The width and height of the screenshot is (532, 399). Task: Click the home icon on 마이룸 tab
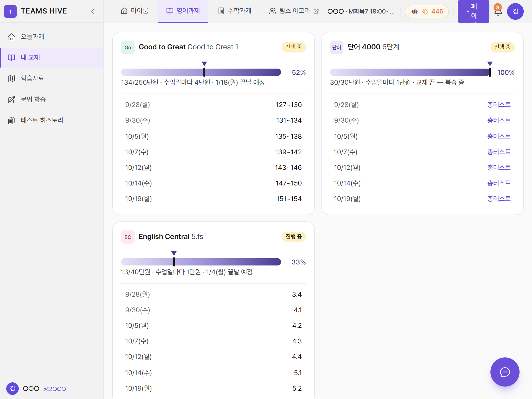(124, 11)
